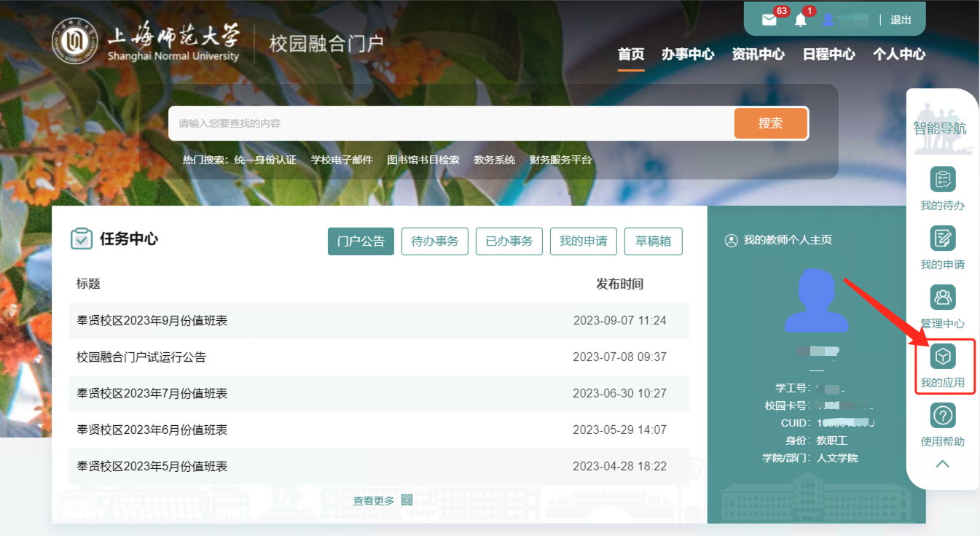Switch to 已办事务 tab
This screenshot has width=980, height=536.
pyautogui.click(x=509, y=241)
